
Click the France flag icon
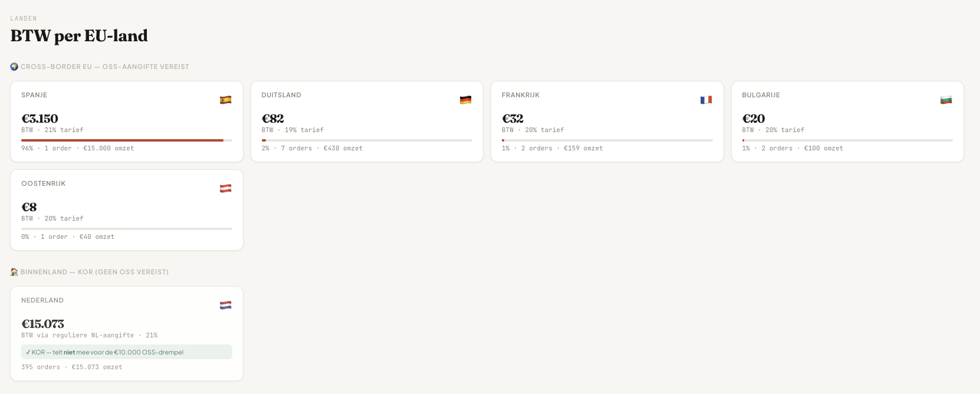(706, 100)
